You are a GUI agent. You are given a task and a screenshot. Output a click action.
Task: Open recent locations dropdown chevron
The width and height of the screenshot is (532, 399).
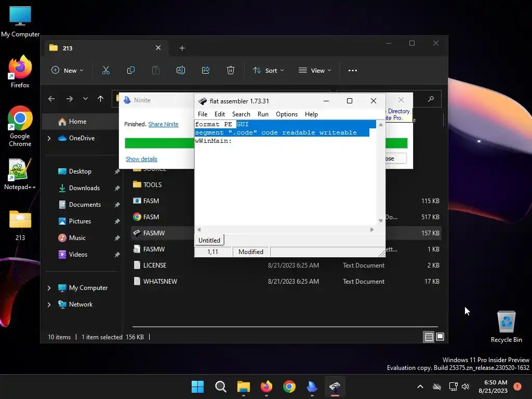(x=85, y=99)
